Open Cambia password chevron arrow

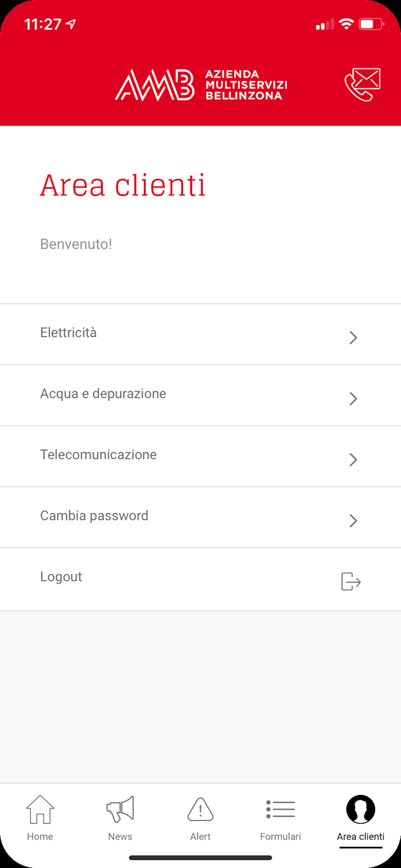click(x=353, y=521)
